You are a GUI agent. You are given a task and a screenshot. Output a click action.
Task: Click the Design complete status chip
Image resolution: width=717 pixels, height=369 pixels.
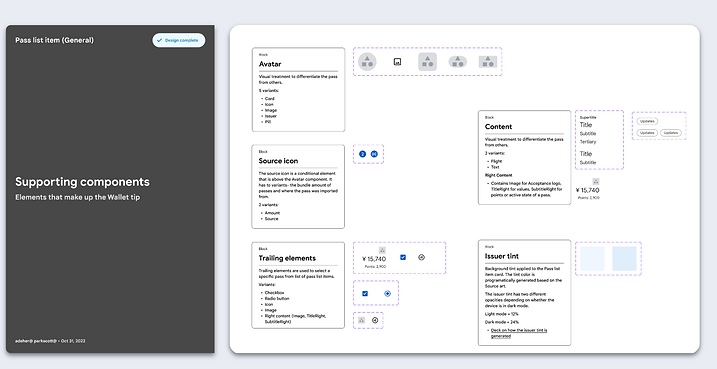pos(179,40)
